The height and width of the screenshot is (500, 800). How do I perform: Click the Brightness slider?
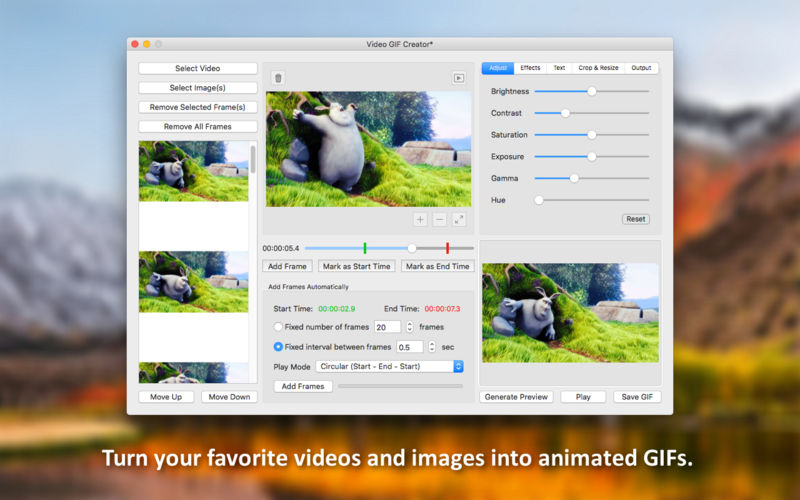pos(591,91)
